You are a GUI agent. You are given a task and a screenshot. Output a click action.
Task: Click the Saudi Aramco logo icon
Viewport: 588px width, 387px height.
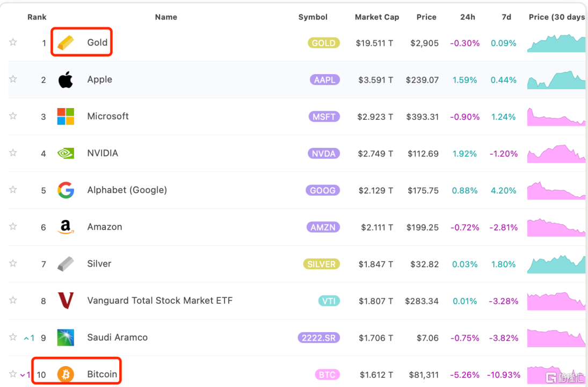point(66,338)
